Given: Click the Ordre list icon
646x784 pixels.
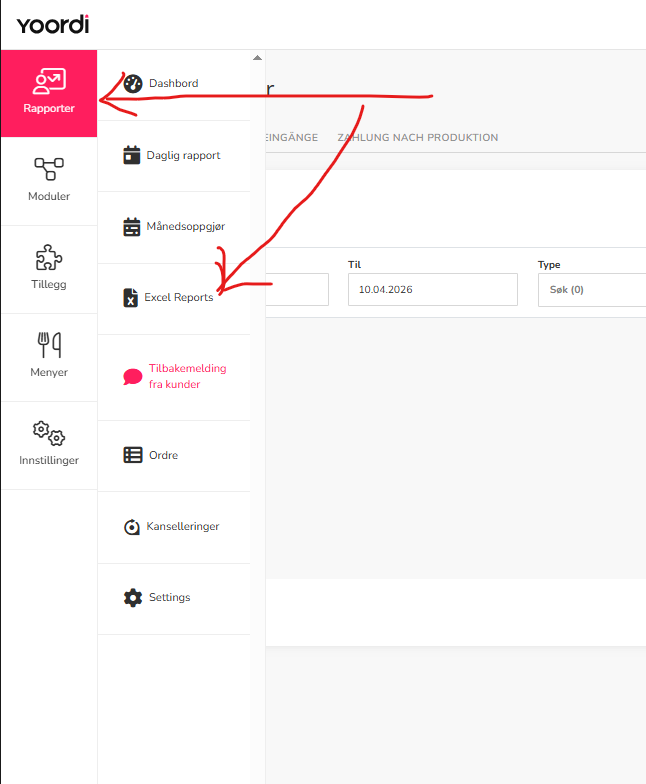Looking at the screenshot, I should coord(133,455).
